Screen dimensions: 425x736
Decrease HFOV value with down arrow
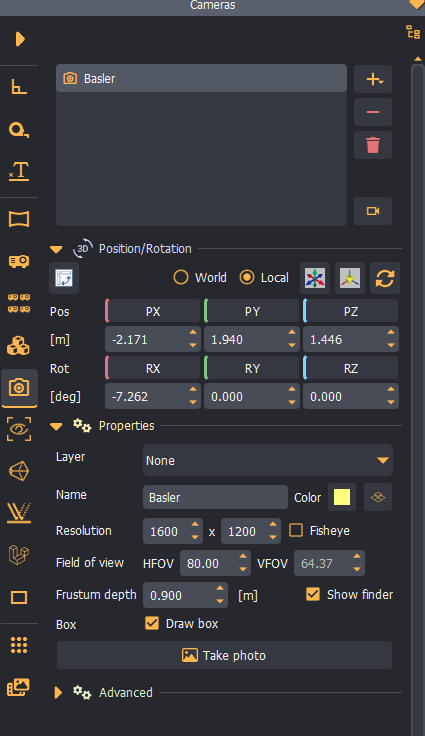click(x=243, y=568)
